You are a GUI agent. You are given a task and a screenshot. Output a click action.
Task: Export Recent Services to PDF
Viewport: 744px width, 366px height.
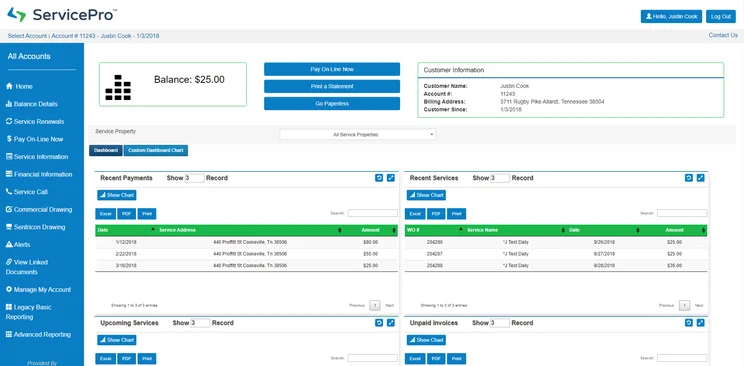(x=436, y=214)
